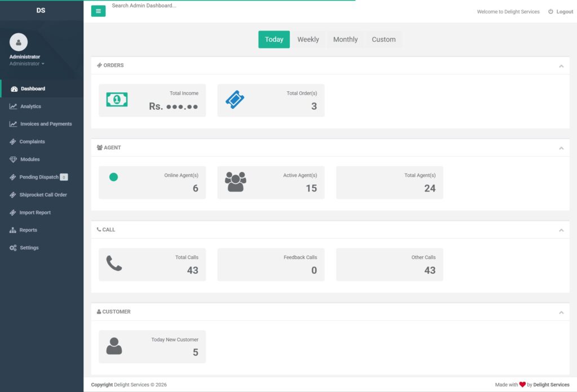Open Settings from the sidebar
Viewport: 577px width, 392px height.
(42, 248)
